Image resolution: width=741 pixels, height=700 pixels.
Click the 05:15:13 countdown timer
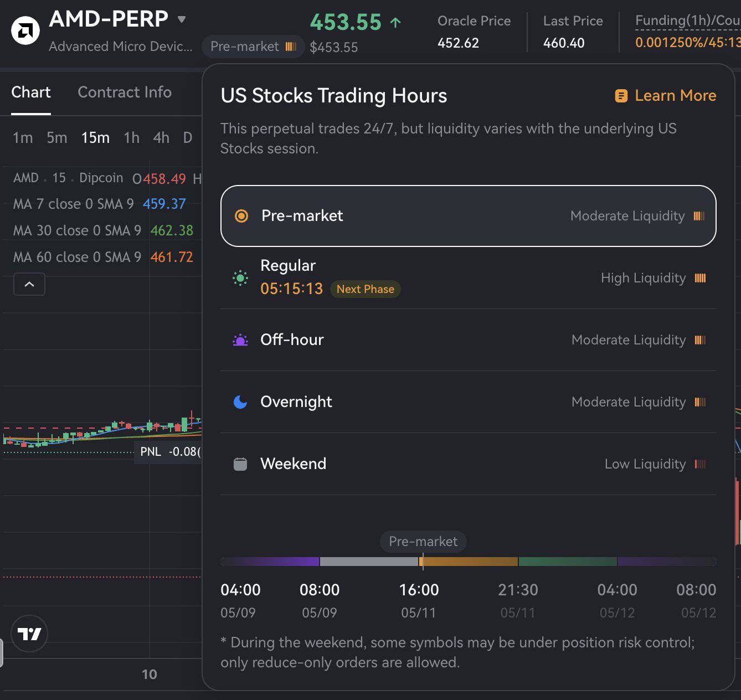(291, 289)
